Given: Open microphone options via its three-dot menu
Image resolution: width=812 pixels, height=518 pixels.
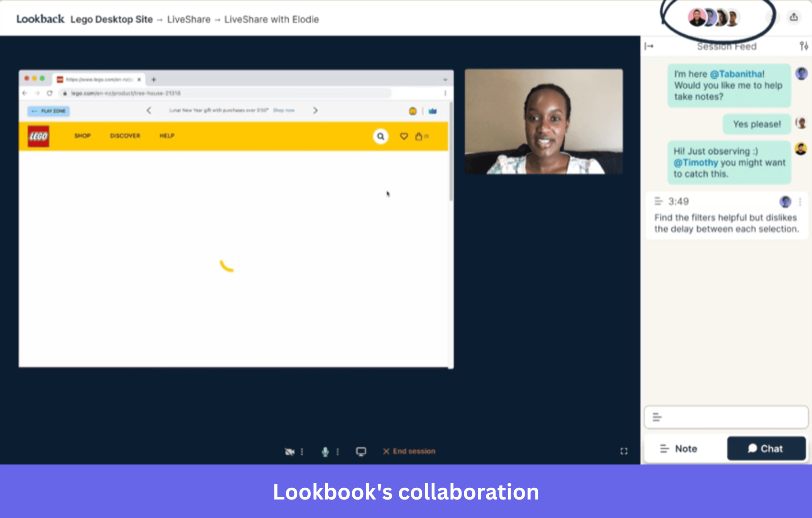Looking at the screenshot, I should (x=337, y=451).
